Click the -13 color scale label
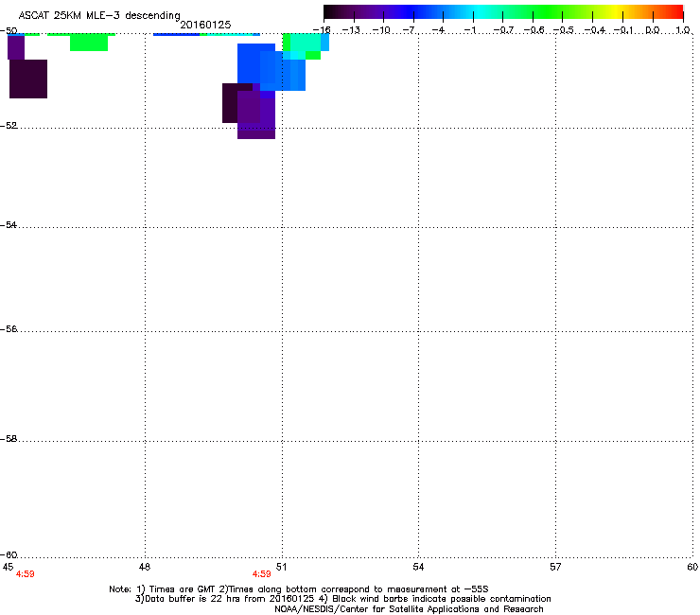The height and width of the screenshot is (615, 700). click(x=351, y=30)
